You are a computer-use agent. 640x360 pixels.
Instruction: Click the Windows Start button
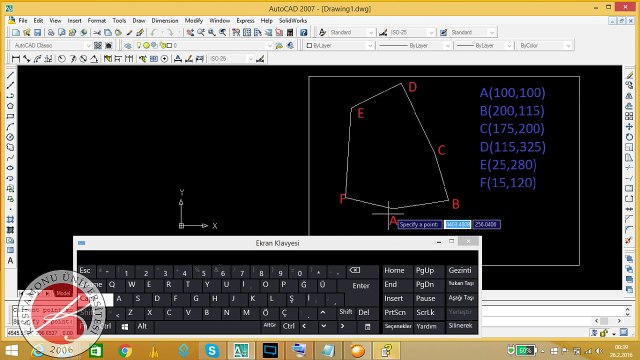pyautogui.click(x=11, y=351)
